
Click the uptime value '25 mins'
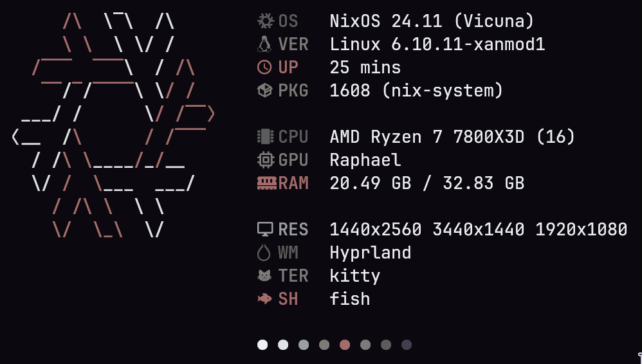[x=365, y=67]
